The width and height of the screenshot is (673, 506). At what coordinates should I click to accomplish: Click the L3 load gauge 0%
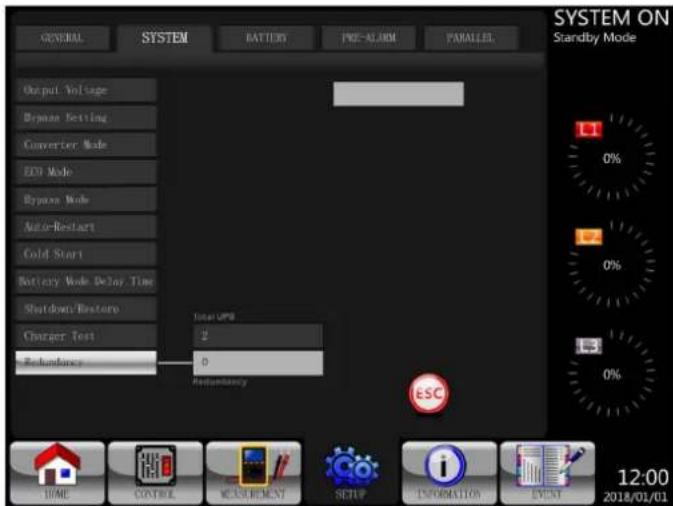tap(612, 374)
